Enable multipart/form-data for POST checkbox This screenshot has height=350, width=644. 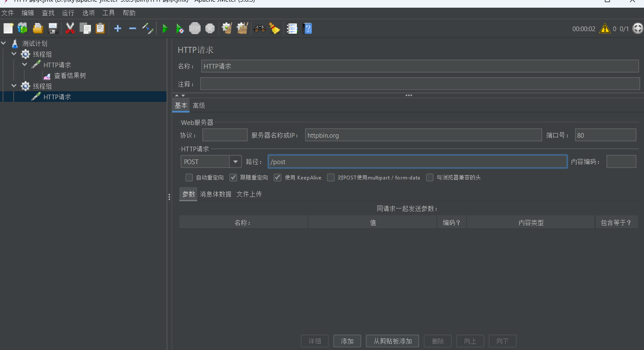(x=331, y=177)
